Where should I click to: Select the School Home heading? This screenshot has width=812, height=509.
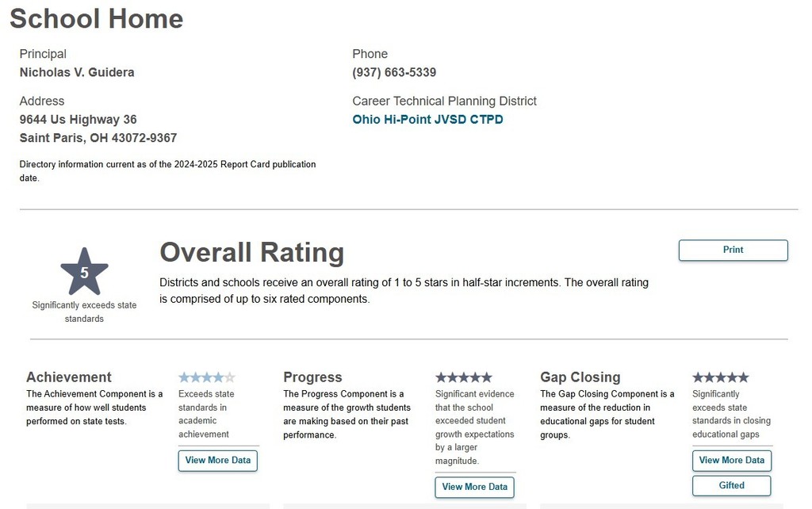[95, 18]
